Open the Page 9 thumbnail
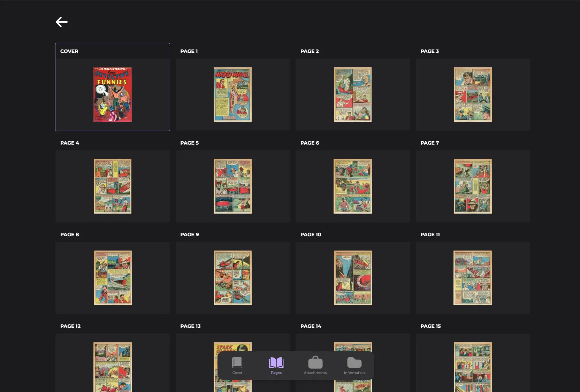This screenshot has width=580, height=392. coord(232,278)
